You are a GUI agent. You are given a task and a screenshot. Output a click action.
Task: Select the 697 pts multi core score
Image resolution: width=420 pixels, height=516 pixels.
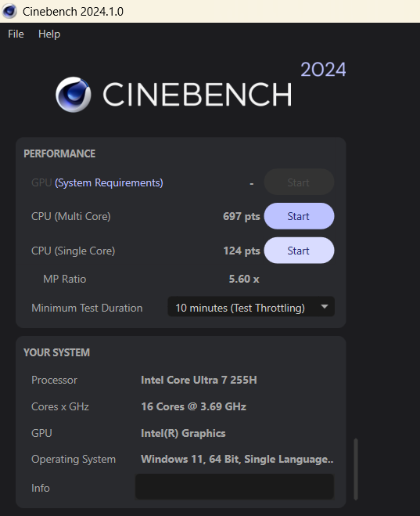(x=242, y=217)
